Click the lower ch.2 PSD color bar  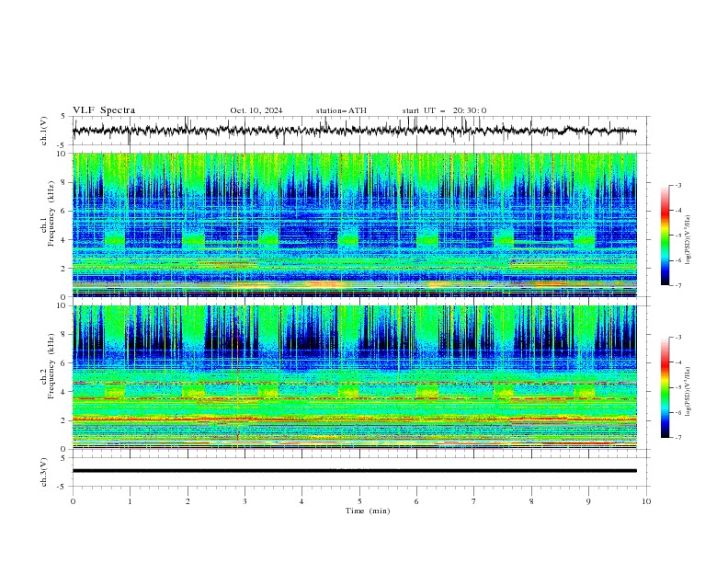click(x=665, y=387)
